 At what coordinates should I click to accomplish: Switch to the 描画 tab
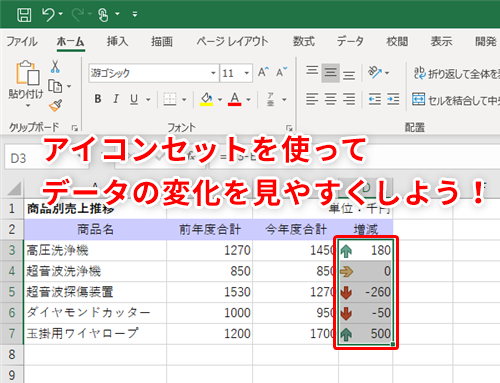162,41
